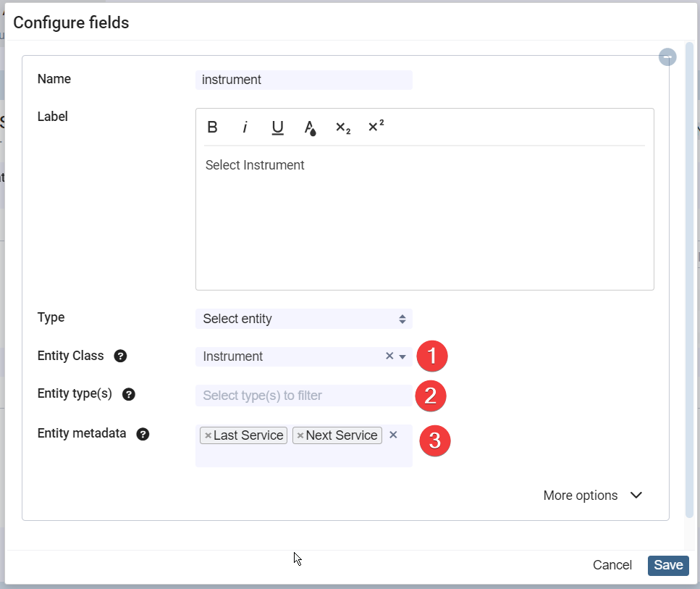The height and width of the screenshot is (589, 700).
Task: Show help for Entity metadata
Action: [x=143, y=434]
